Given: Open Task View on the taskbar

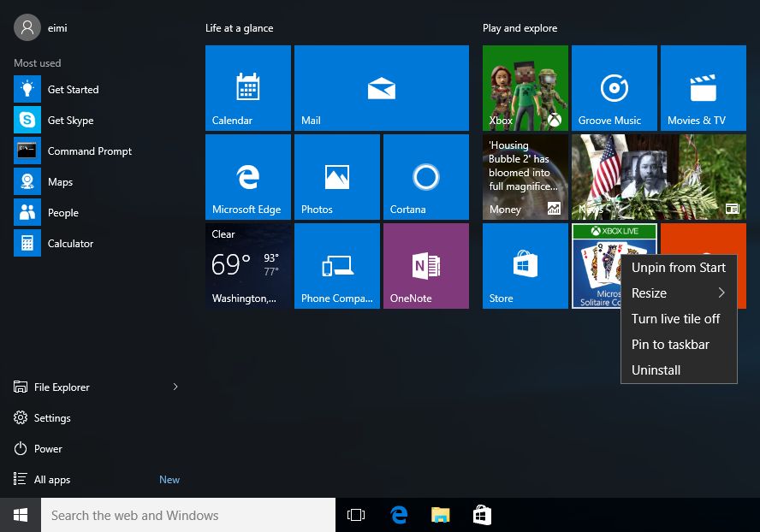Looking at the screenshot, I should [x=356, y=515].
